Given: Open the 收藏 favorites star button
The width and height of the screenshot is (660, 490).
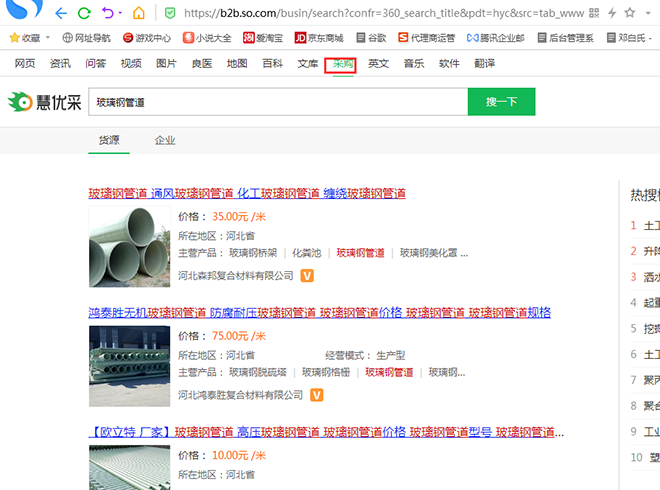Looking at the screenshot, I should pyautogui.click(x=25, y=38).
